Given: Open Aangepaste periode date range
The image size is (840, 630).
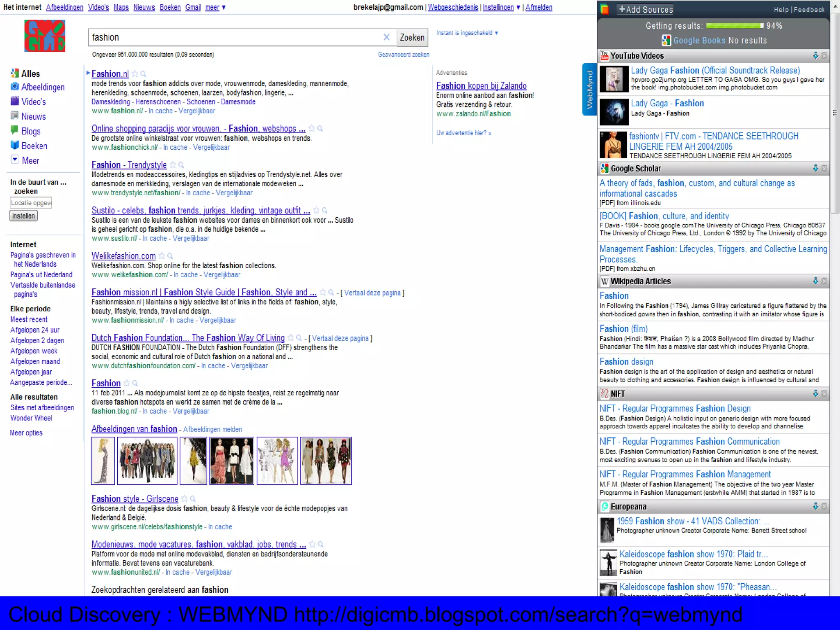Looking at the screenshot, I should tap(41, 382).
